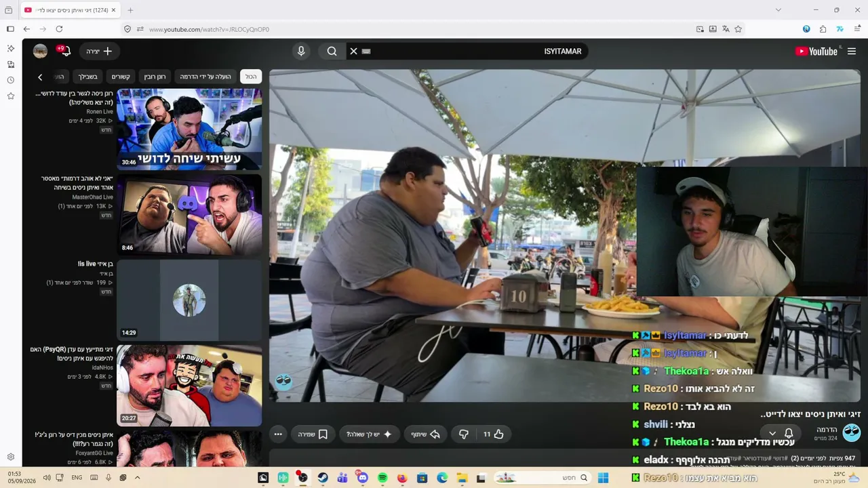Open the sidebar bookmarks star icon
868x488 pixels.
(10, 96)
